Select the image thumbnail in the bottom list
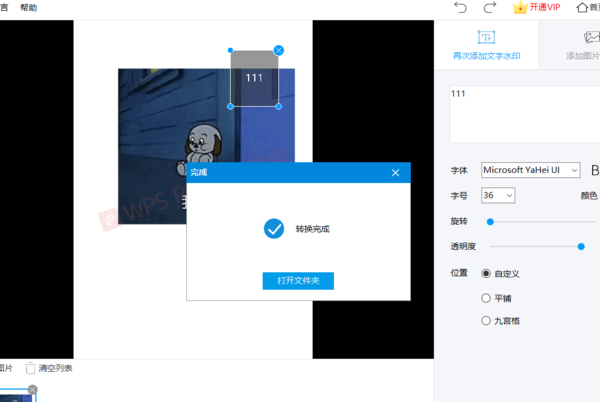The height and width of the screenshot is (402, 600). (x=17, y=396)
